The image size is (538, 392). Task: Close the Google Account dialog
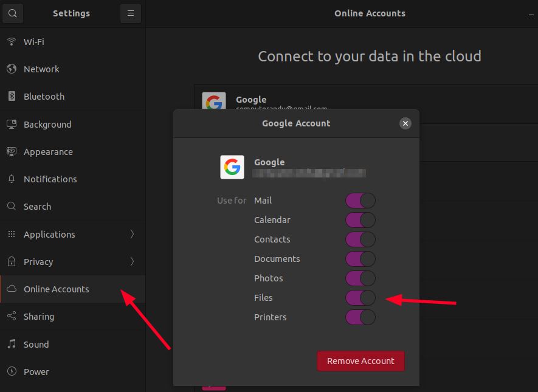click(x=405, y=123)
